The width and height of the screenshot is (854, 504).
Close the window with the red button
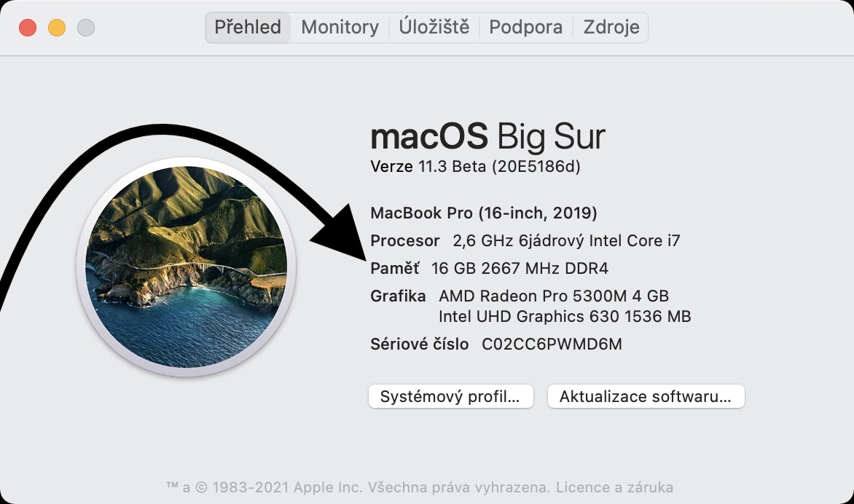(x=28, y=28)
